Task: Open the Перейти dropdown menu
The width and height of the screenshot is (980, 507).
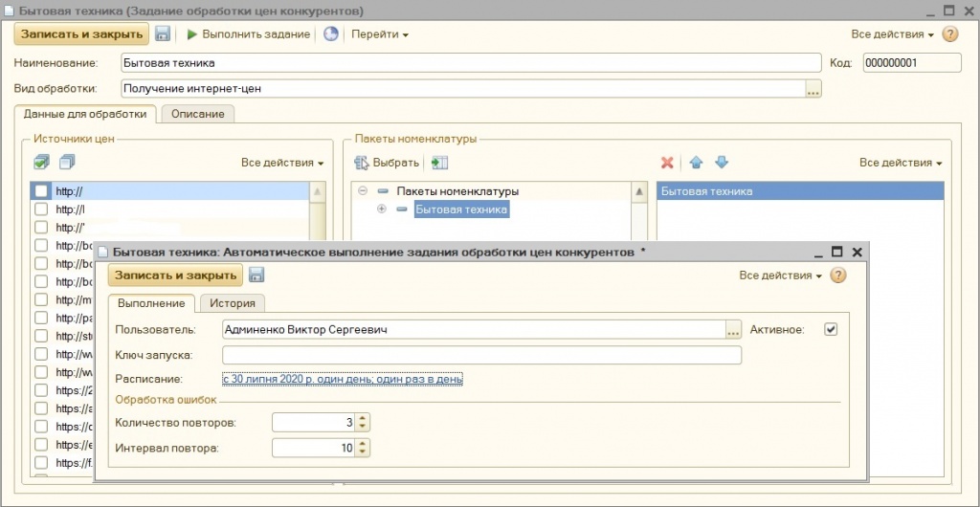Action: [x=379, y=34]
